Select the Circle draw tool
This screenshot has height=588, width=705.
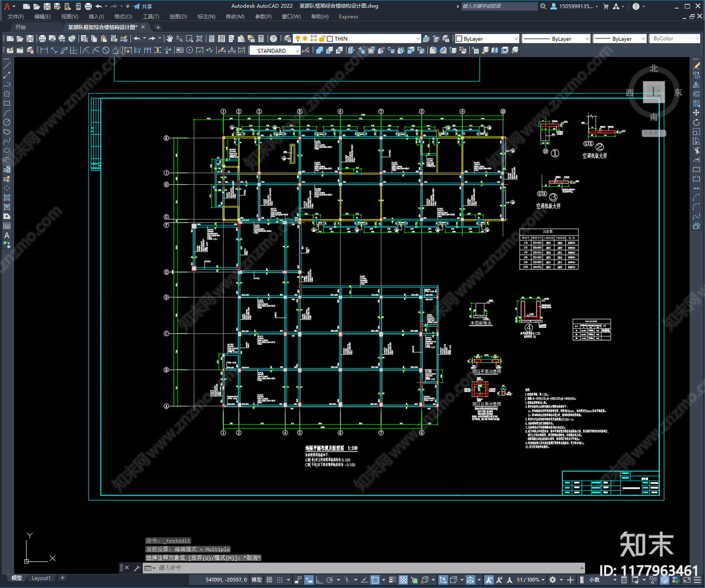pos(7,122)
